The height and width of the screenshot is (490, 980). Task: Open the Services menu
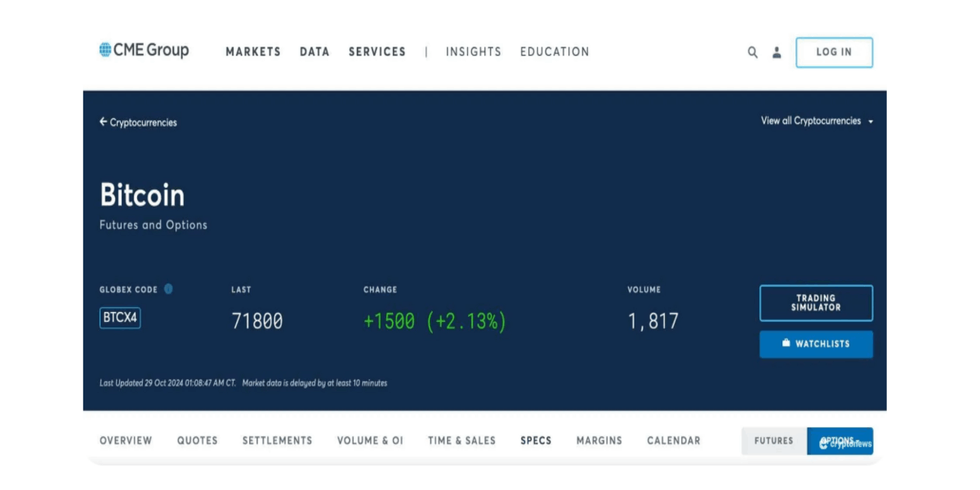pyautogui.click(x=376, y=51)
